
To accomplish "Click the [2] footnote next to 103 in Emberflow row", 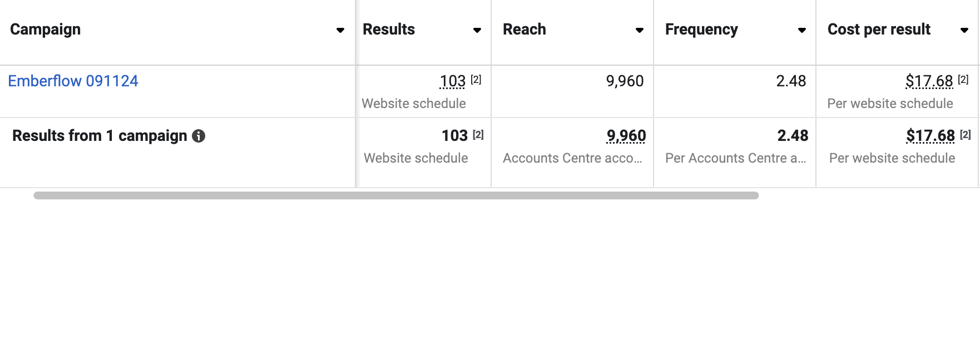I will (x=476, y=80).
